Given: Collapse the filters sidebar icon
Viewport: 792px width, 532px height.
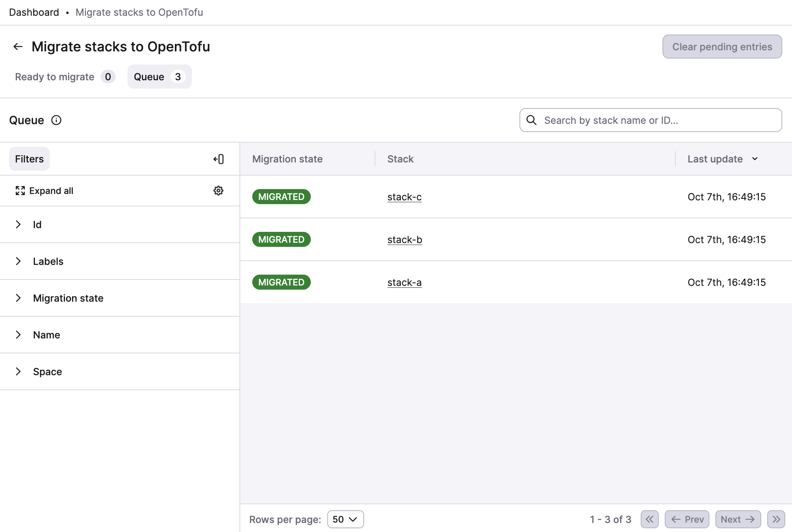Looking at the screenshot, I should point(218,159).
